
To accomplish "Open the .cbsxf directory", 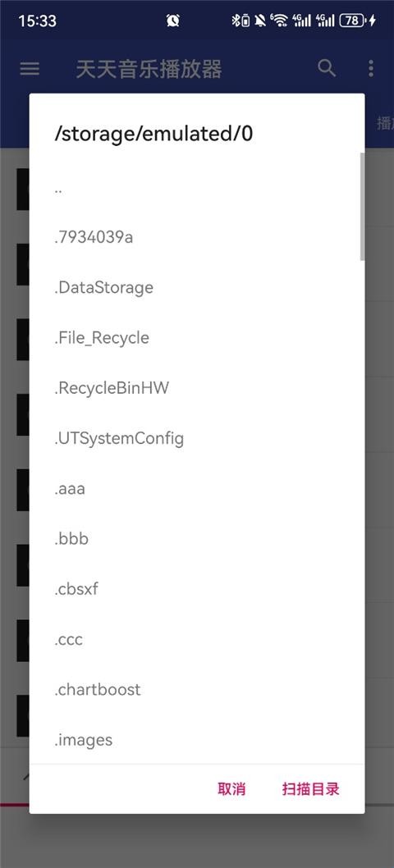I will tap(196, 589).
